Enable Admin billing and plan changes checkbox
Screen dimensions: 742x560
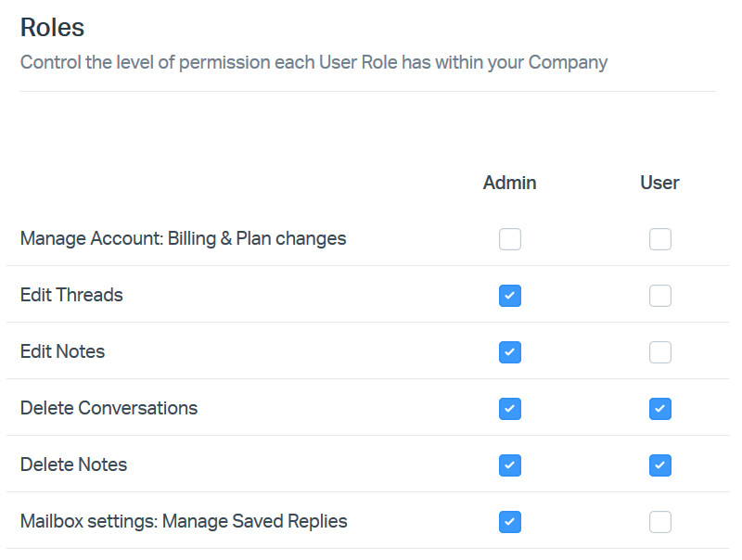(510, 239)
